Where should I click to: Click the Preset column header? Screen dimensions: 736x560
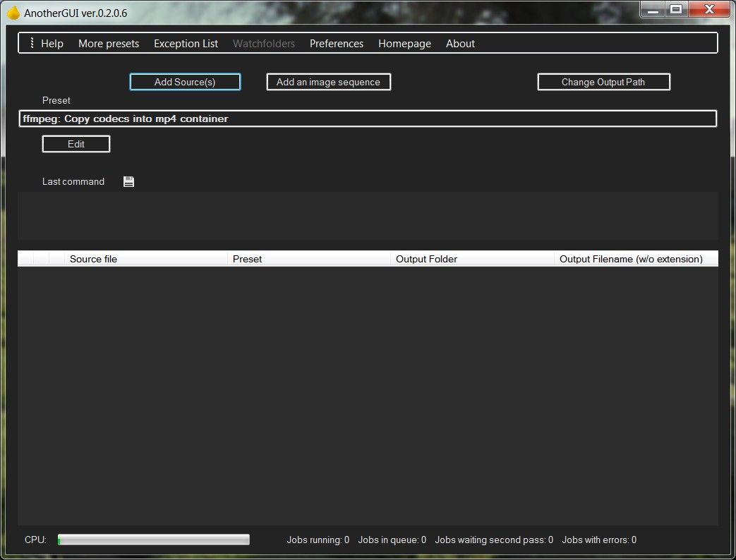tap(248, 258)
